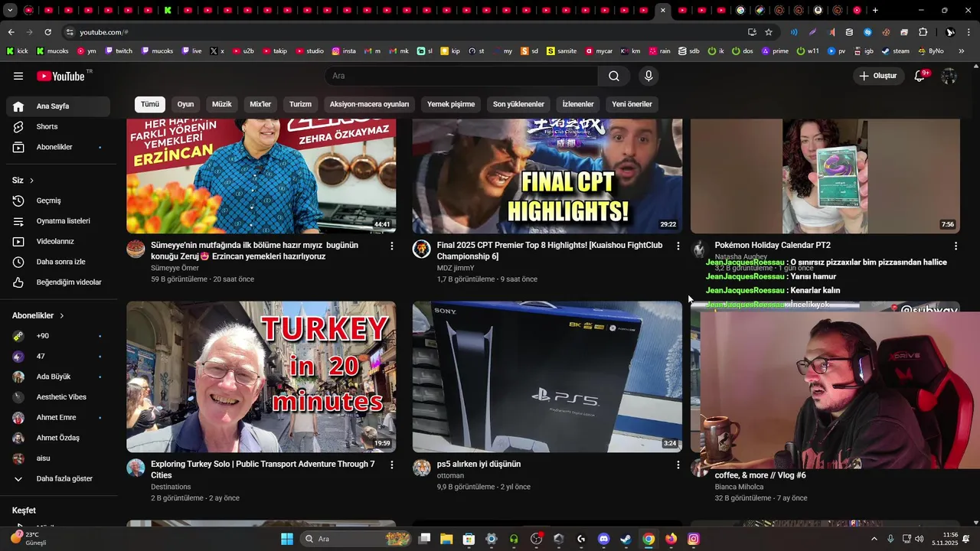Open the steam bookmark
Screen dimensions: 980x551
(896, 51)
